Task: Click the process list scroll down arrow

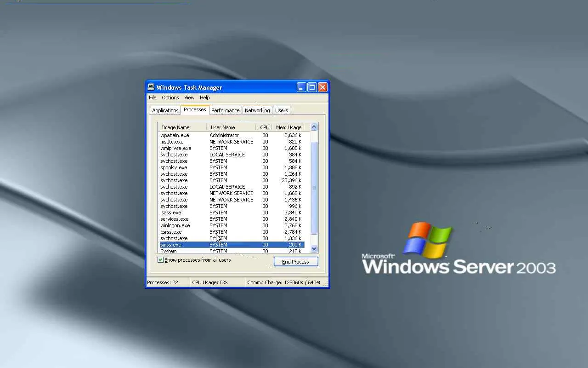Action: tap(314, 248)
